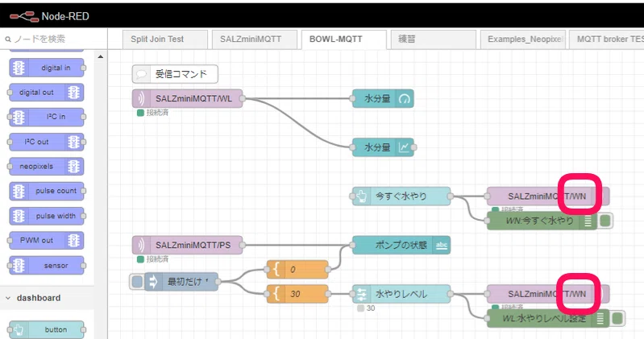Viewport: 644px width, 339px height.
Task: Click the SALZminiMQTT/WL output port
Action: pyautogui.click(x=243, y=98)
